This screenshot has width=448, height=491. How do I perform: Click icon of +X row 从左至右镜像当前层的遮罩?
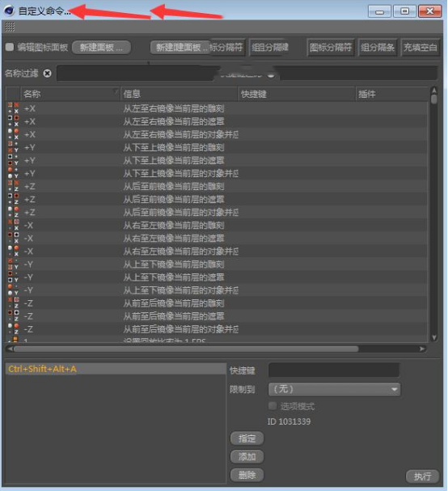tap(13, 121)
